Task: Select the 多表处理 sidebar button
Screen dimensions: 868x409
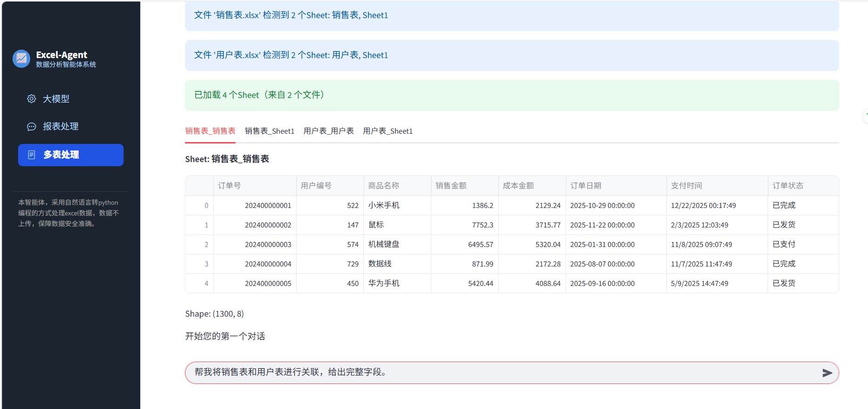Action: (x=71, y=155)
